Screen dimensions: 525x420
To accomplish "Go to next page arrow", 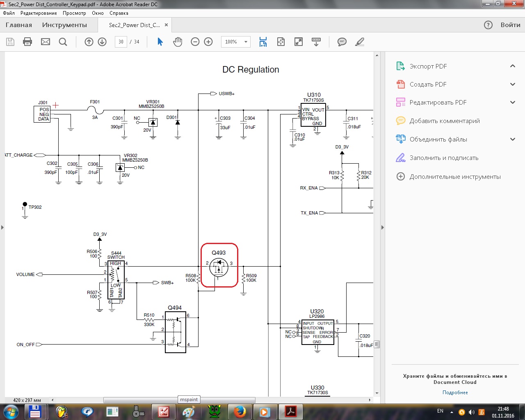I will coord(102,42).
